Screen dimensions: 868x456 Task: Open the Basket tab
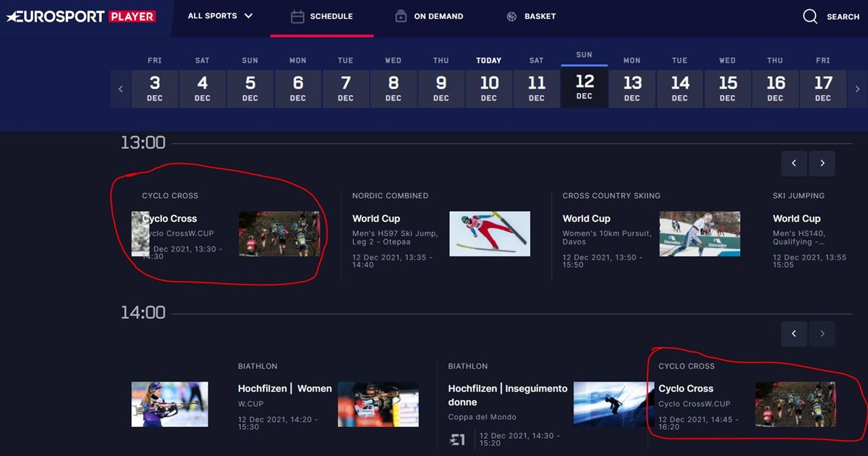point(531,17)
